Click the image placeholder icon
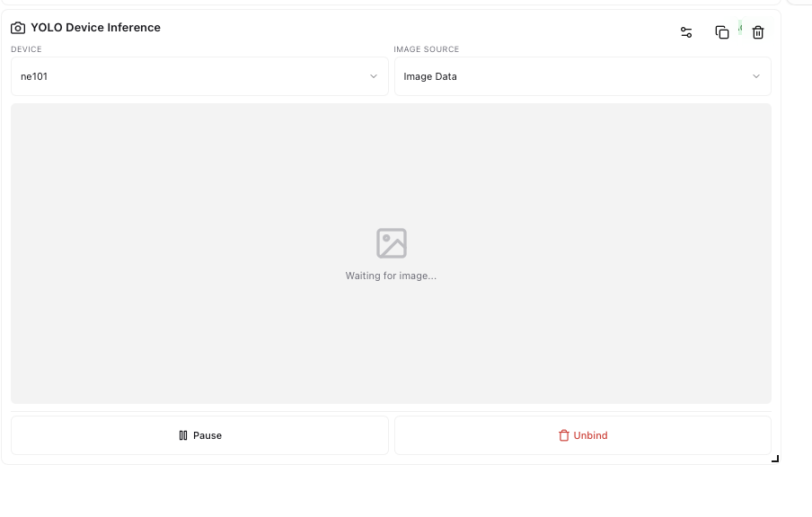 pos(391,243)
